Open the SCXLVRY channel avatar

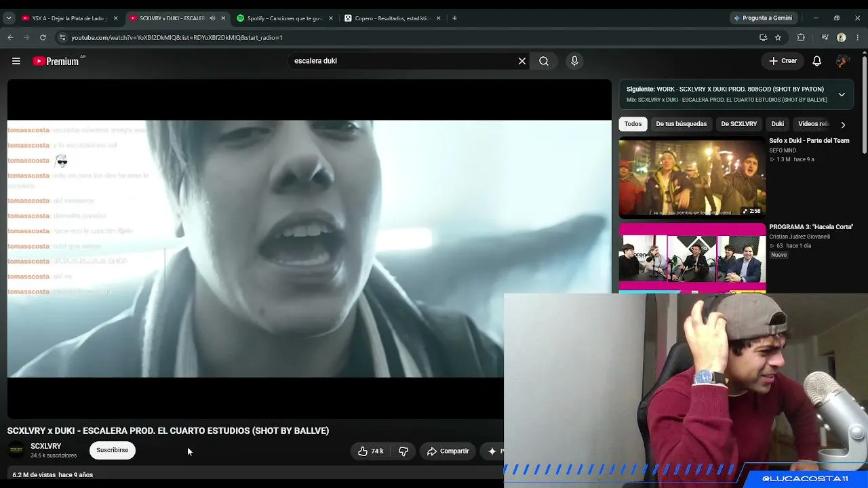pos(16,450)
